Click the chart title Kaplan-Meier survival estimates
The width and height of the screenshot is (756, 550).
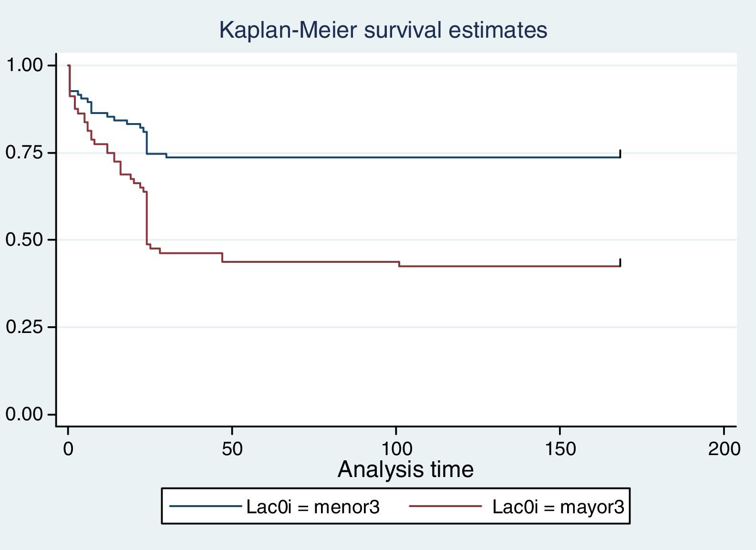tap(383, 30)
